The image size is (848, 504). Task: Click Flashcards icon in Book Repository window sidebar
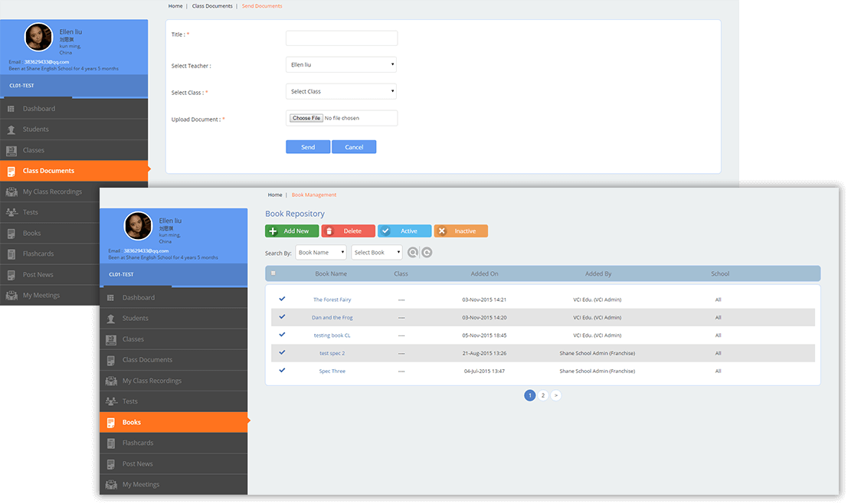tap(111, 443)
